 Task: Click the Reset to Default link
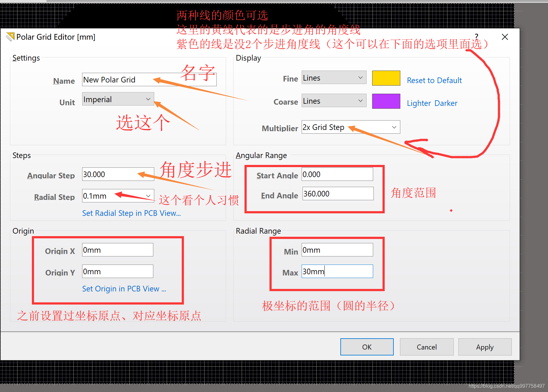434,81
